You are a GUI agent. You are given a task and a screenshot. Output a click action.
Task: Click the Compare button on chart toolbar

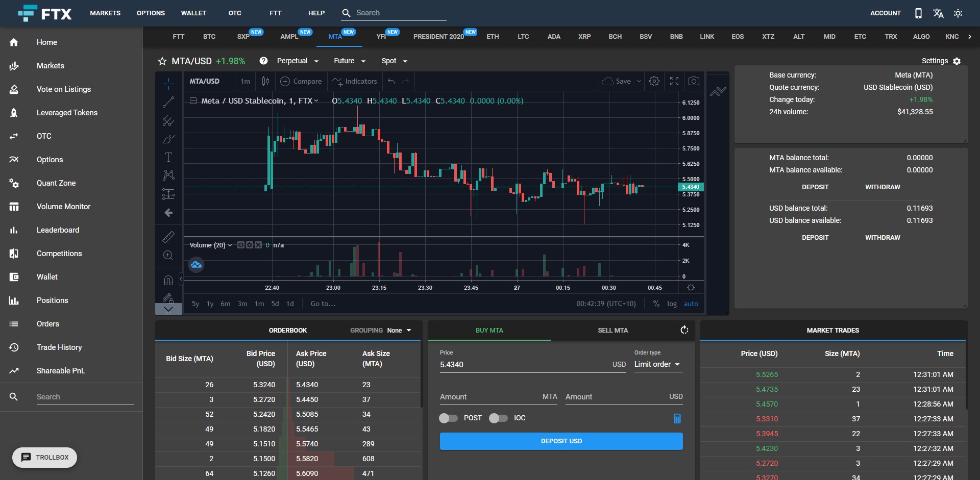tap(301, 81)
